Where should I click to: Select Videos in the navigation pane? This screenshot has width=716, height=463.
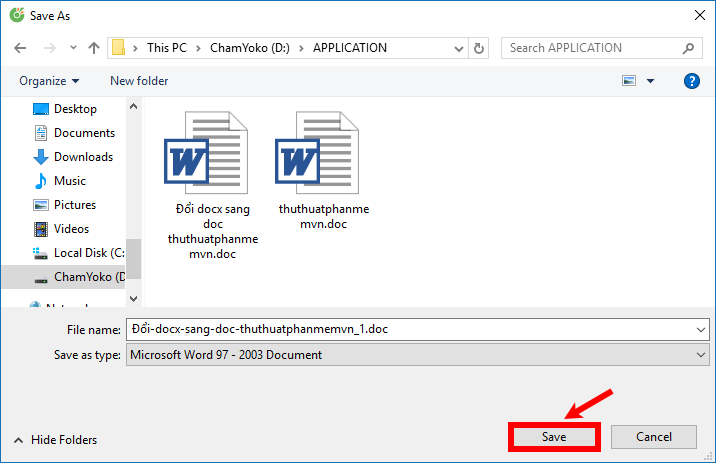coord(71,229)
